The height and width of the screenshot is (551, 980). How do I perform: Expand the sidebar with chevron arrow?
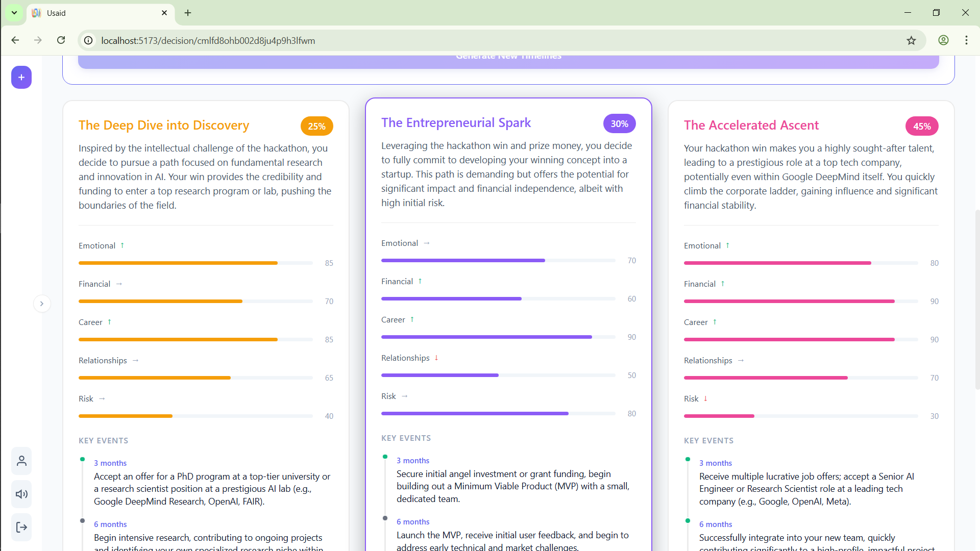(42, 304)
